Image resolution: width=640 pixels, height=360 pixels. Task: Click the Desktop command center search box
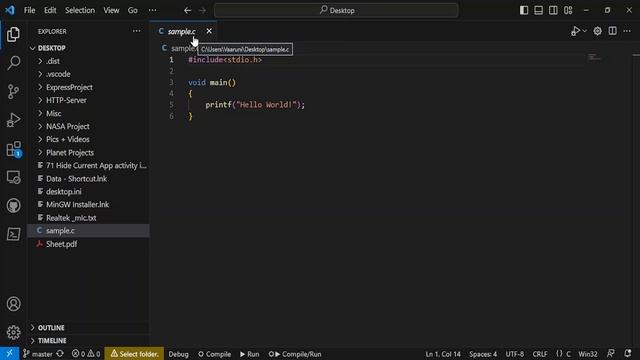[x=336, y=10]
